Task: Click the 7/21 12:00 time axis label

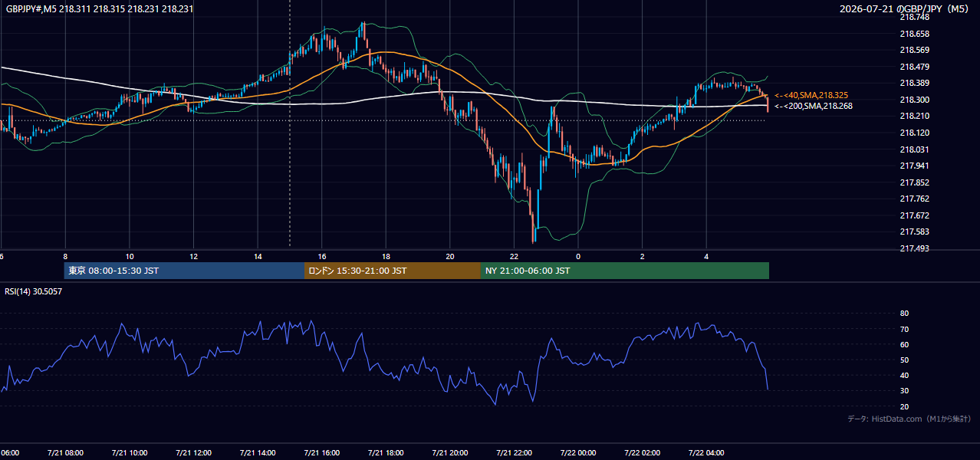Action: click(x=193, y=453)
